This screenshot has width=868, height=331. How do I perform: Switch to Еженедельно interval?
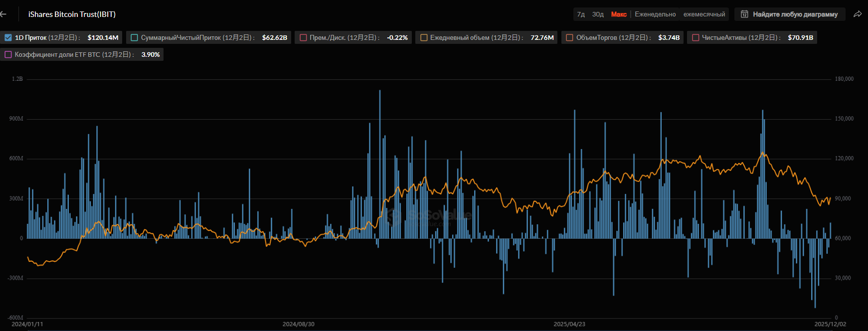pos(655,14)
